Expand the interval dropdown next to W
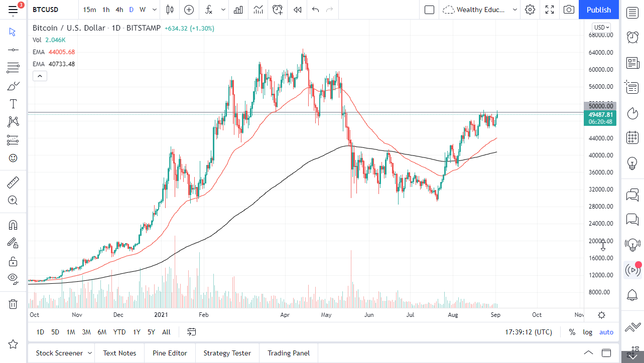Viewport: 644px width, 363px height. tap(154, 10)
